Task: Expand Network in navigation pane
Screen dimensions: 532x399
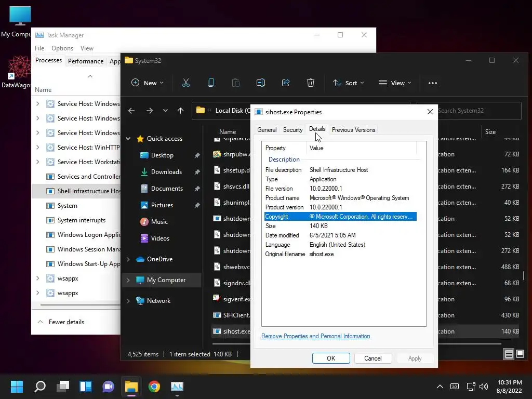Action: pyautogui.click(x=128, y=301)
